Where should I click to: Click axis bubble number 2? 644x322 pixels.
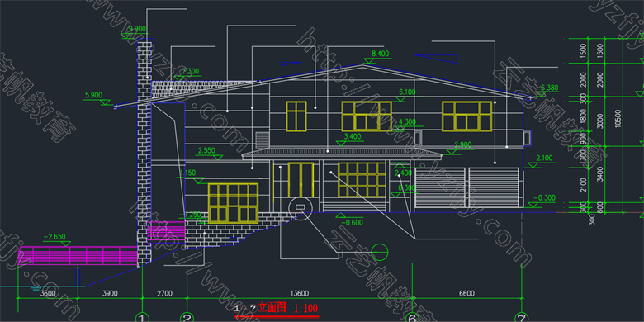(187, 318)
